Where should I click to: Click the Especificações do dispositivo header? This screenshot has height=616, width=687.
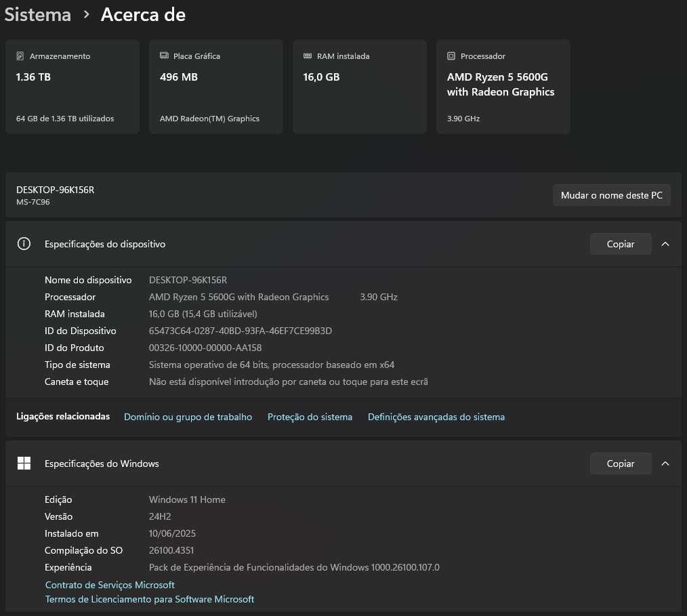point(343,244)
